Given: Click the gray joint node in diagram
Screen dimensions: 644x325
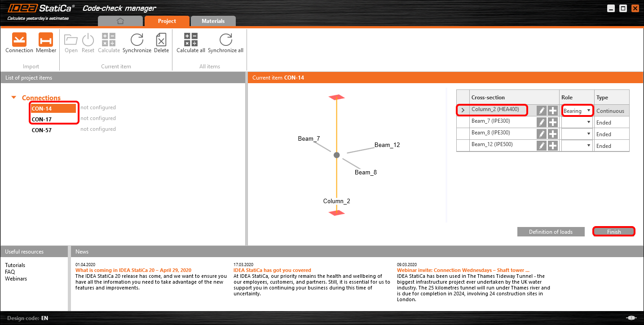Looking at the screenshot, I should pos(337,155).
